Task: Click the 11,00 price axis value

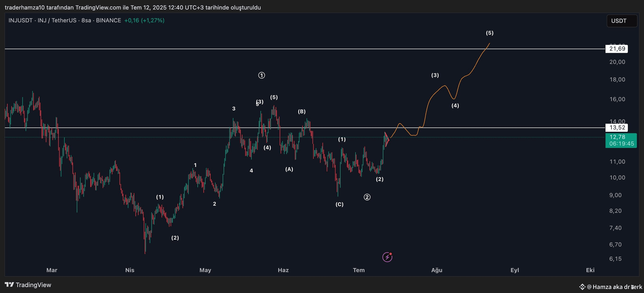Action: click(617, 162)
